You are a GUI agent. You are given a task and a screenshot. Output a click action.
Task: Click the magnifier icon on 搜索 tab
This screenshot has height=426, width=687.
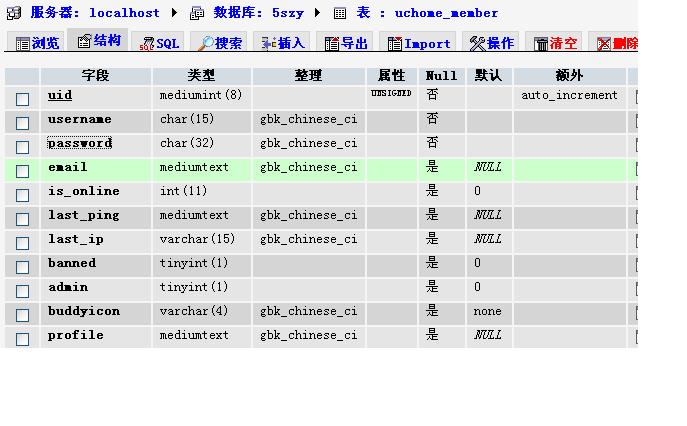tap(205, 43)
